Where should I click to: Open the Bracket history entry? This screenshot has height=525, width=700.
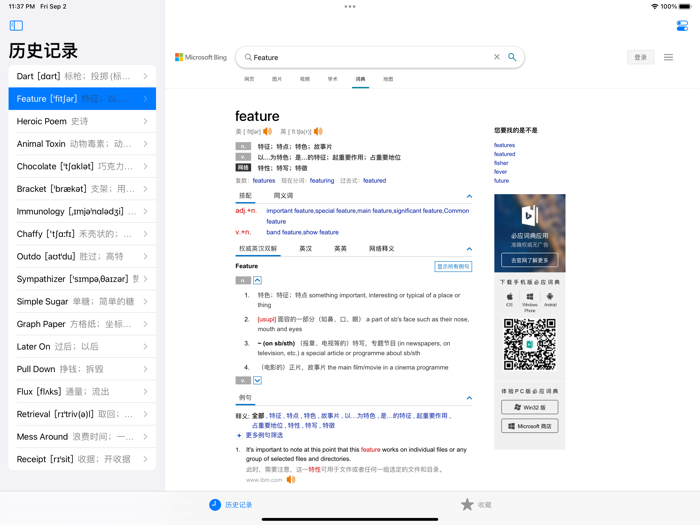coord(82,189)
